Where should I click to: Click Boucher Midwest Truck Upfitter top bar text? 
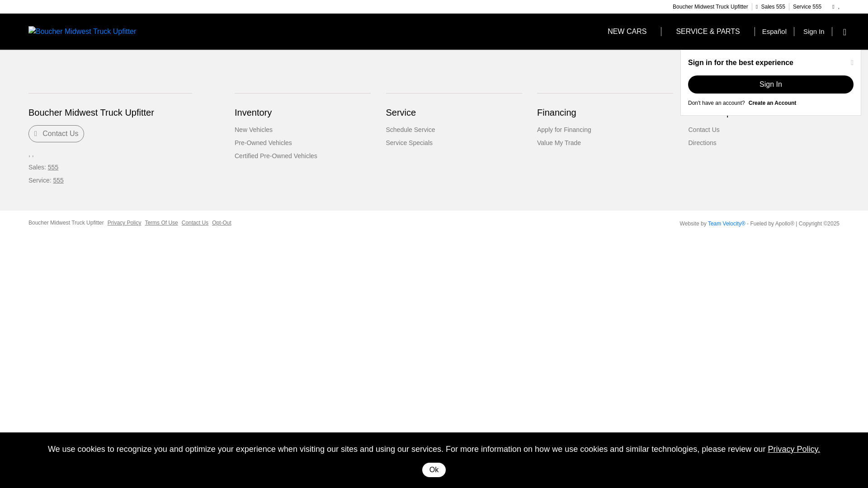point(710,7)
